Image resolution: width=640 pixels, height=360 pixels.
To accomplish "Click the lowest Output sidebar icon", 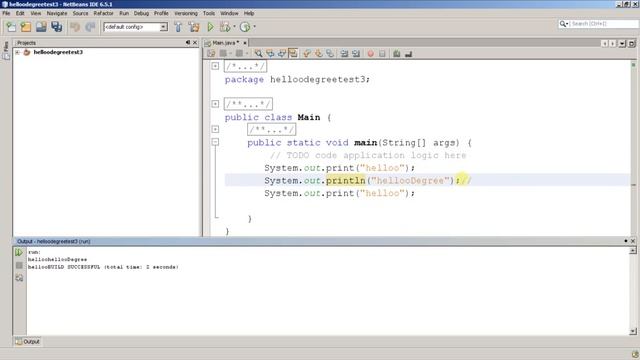I will pyautogui.click(x=19, y=278).
